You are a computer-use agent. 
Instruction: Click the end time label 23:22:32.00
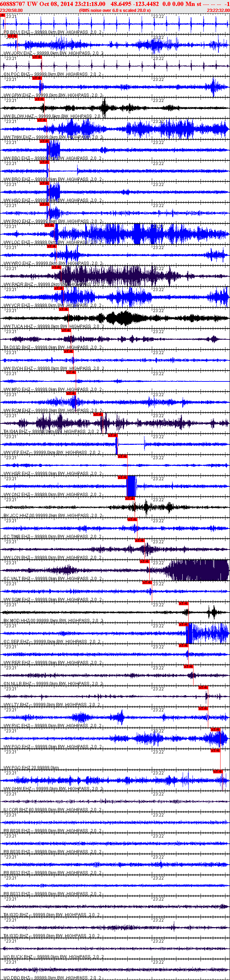point(218,10)
